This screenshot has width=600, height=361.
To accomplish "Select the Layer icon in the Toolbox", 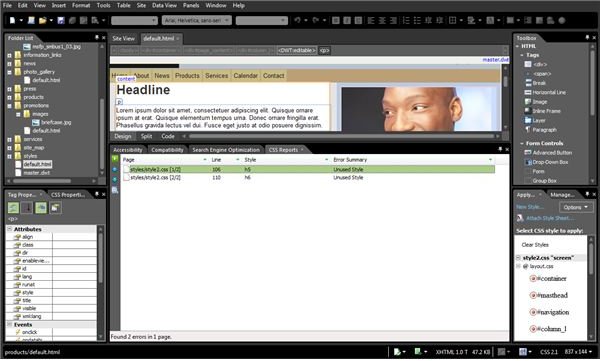I will click(x=528, y=120).
